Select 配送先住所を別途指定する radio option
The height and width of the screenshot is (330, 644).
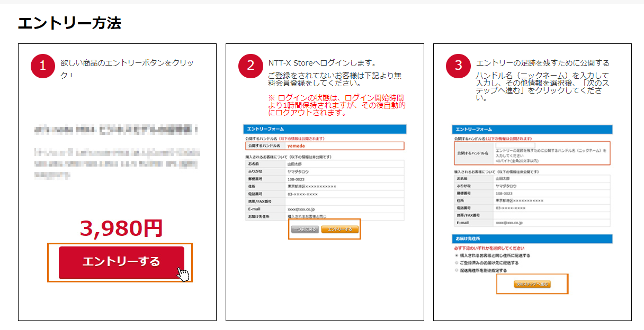click(458, 270)
